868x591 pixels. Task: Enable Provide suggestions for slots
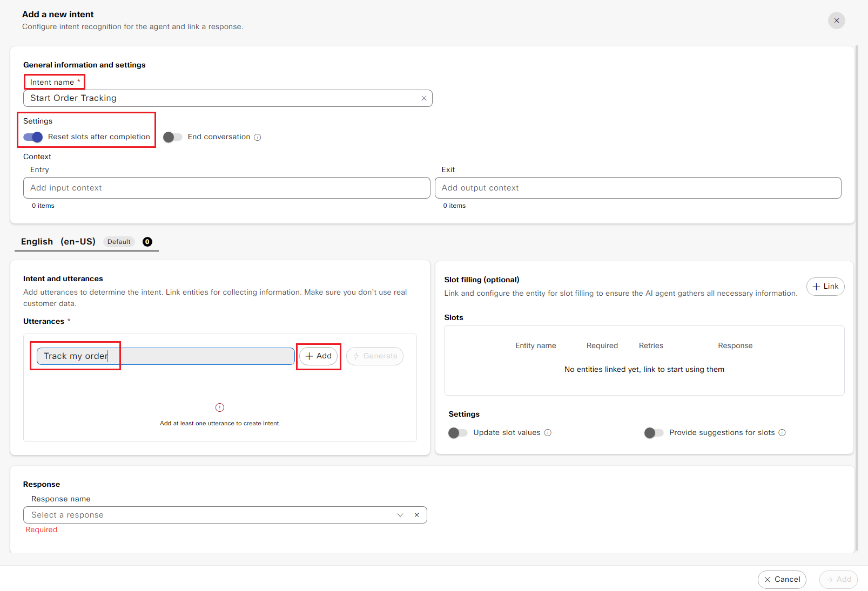[654, 433]
